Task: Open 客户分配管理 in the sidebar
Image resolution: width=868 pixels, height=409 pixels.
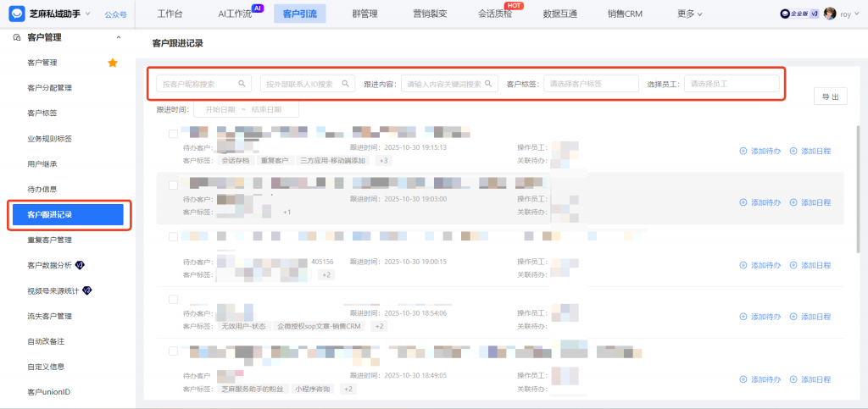Action: click(49, 88)
